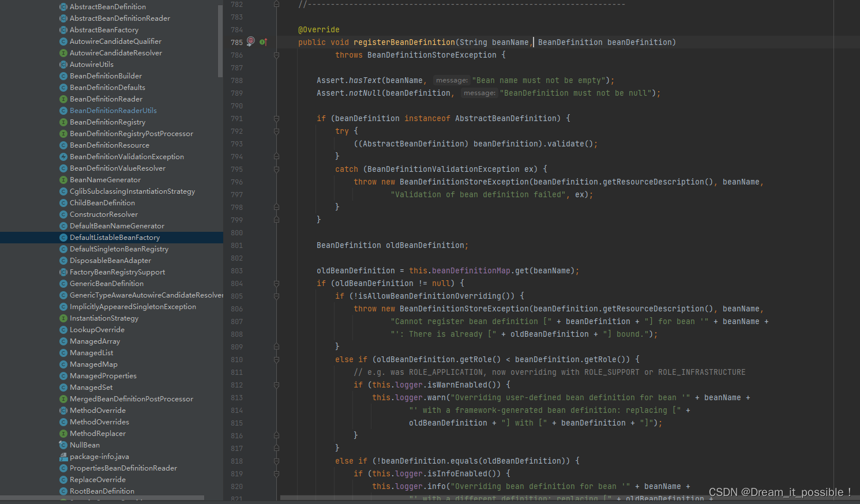Viewport: 860px width, 504px height.
Task: Click beanDefinitionMap on line 803
Action: (x=471, y=271)
